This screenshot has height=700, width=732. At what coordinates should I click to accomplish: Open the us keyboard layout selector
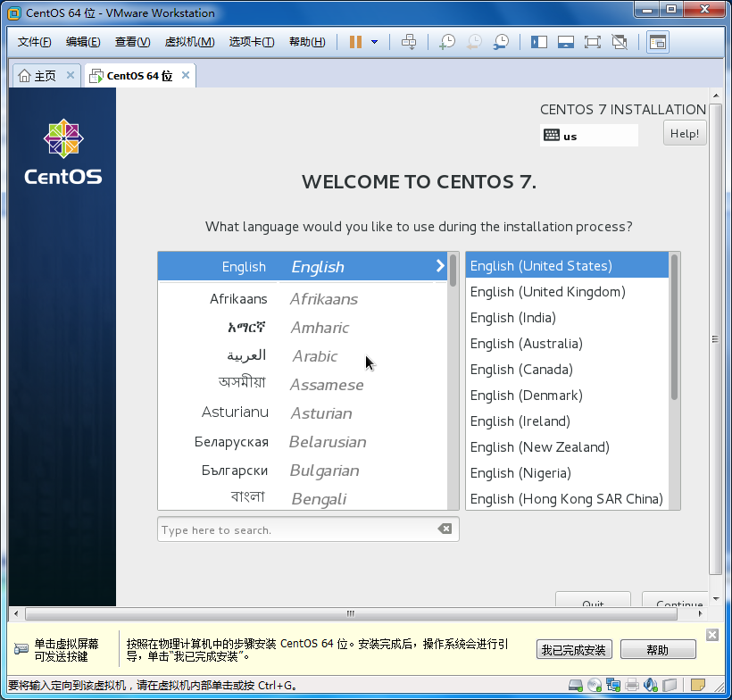[x=589, y=136]
